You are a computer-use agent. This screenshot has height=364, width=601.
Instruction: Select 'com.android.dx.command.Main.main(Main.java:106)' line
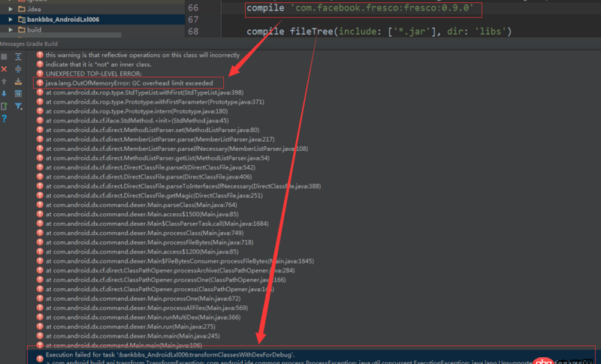[x=124, y=345]
